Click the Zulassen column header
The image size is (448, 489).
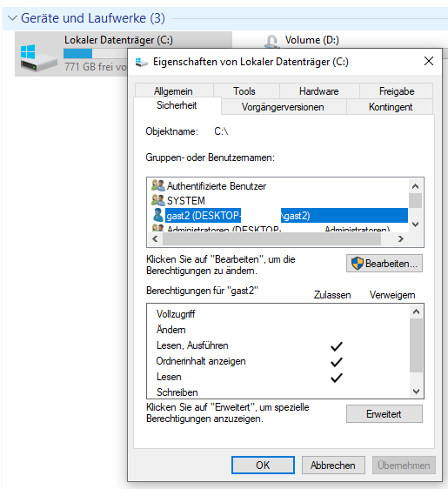click(332, 295)
